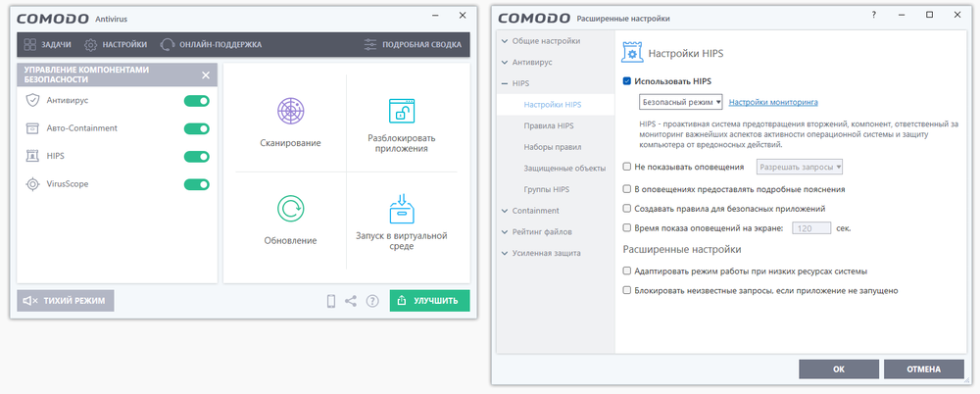The width and height of the screenshot is (980, 394).
Task: Toggle the Авто-Containment switch
Action: (196, 128)
